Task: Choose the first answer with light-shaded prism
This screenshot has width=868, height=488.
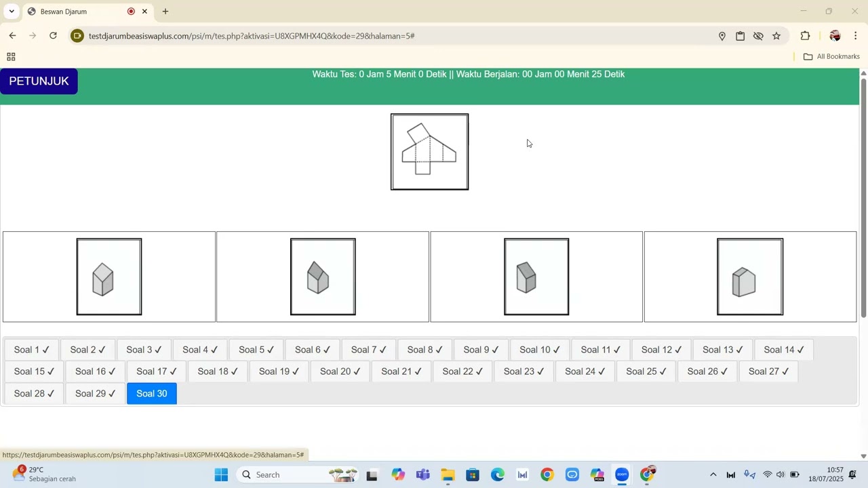Action: tap(109, 277)
